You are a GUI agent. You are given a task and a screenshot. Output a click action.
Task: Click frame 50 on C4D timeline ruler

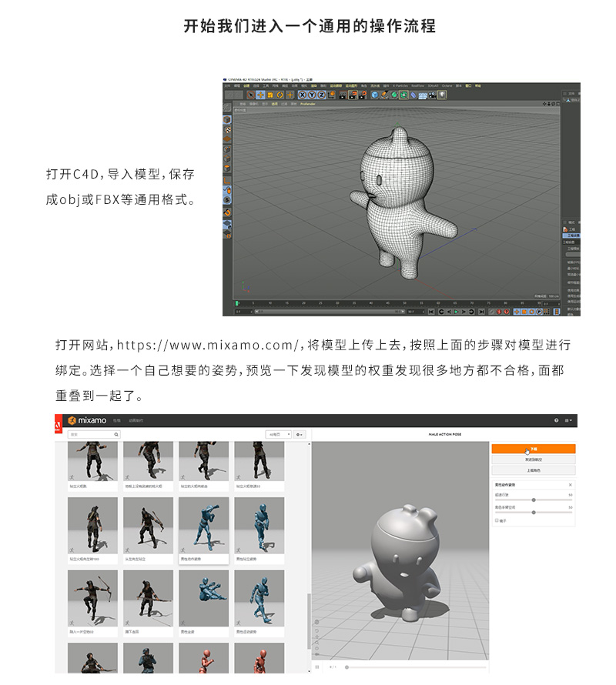click(404, 302)
